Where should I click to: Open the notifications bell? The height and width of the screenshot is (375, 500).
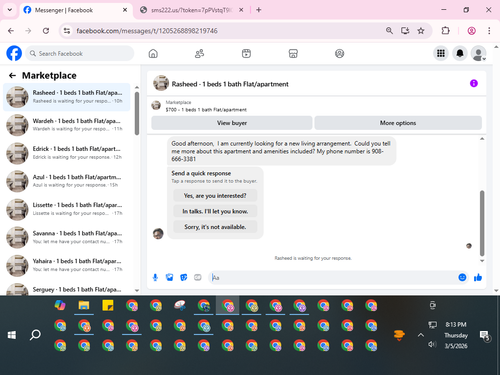point(460,53)
